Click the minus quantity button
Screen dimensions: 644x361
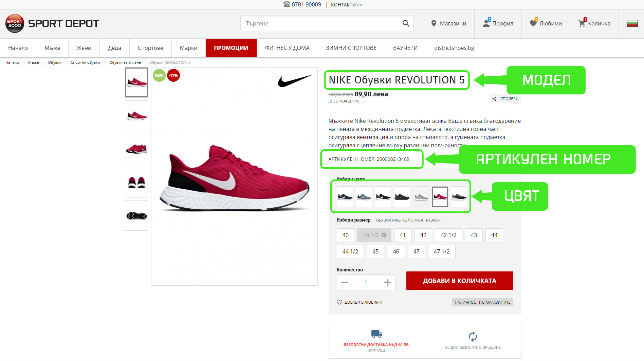(345, 282)
